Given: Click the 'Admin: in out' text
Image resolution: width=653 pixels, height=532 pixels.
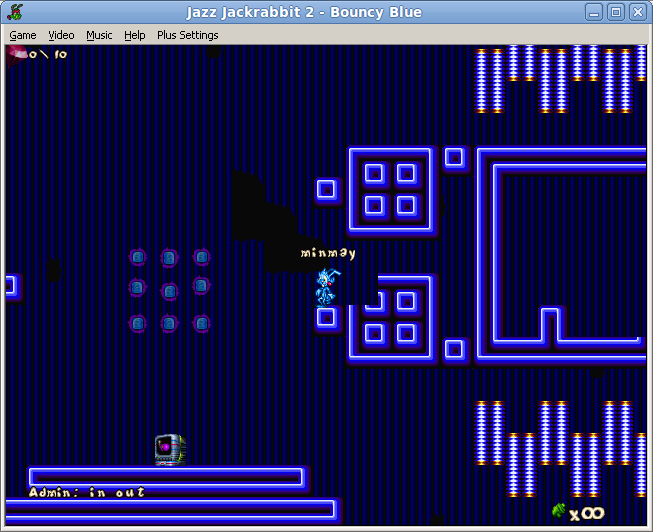Looking at the screenshot, I should [87, 492].
